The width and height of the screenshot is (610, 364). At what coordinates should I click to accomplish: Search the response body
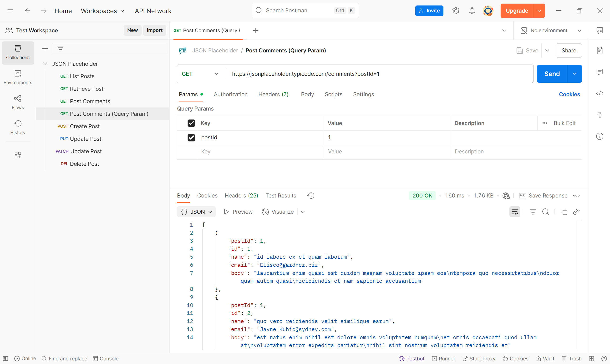[545, 212]
